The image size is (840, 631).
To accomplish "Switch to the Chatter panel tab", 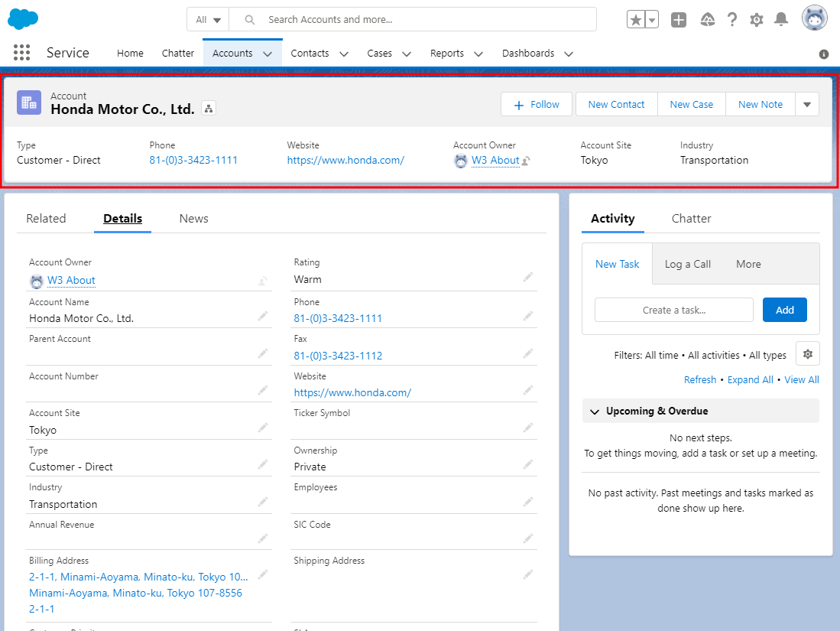I will (x=691, y=219).
